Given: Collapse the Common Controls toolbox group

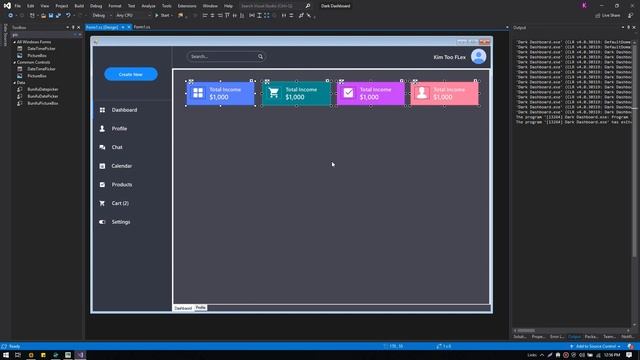Looking at the screenshot, I should (x=15, y=62).
